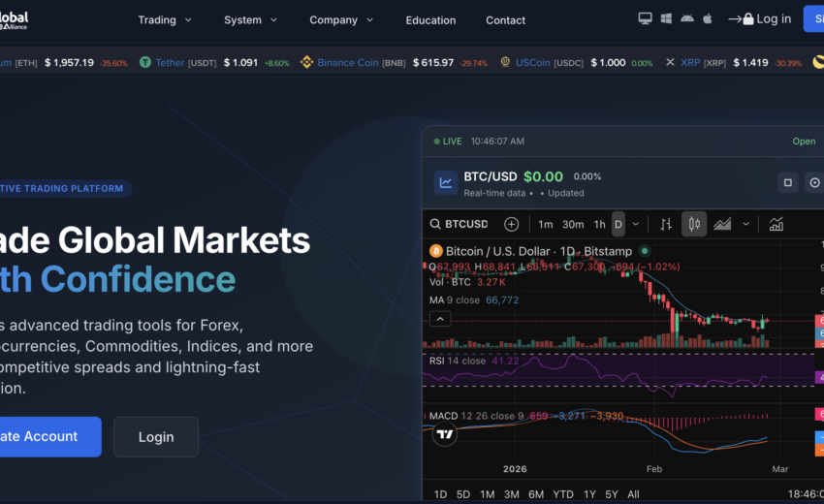Select the 30m chart interval
The width and height of the screenshot is (824, 504).
click(x=573, y=225)
